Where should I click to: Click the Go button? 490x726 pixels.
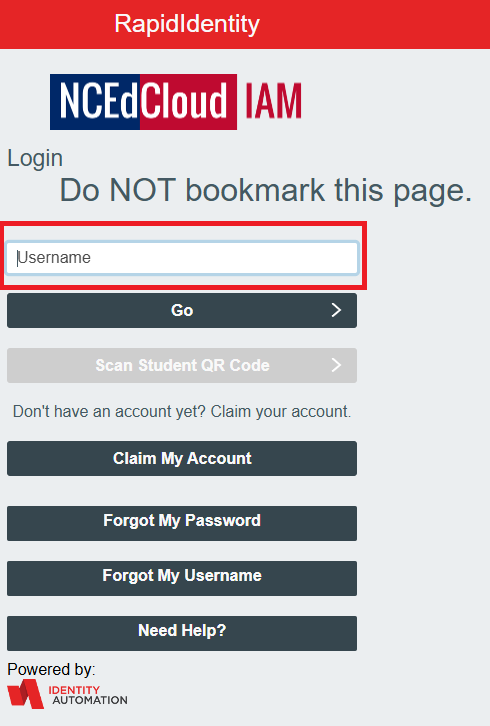pos(182,310)
